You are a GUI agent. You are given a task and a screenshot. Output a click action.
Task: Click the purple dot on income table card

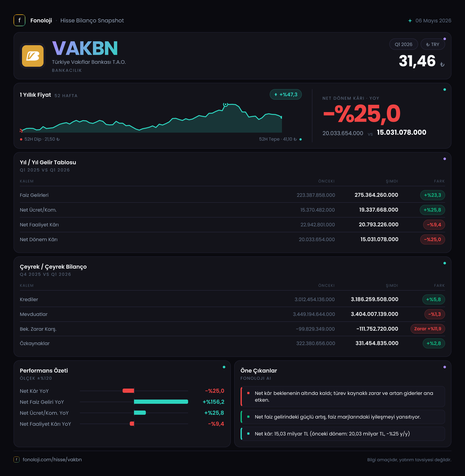pyautogui.click(x=444, y=159)
